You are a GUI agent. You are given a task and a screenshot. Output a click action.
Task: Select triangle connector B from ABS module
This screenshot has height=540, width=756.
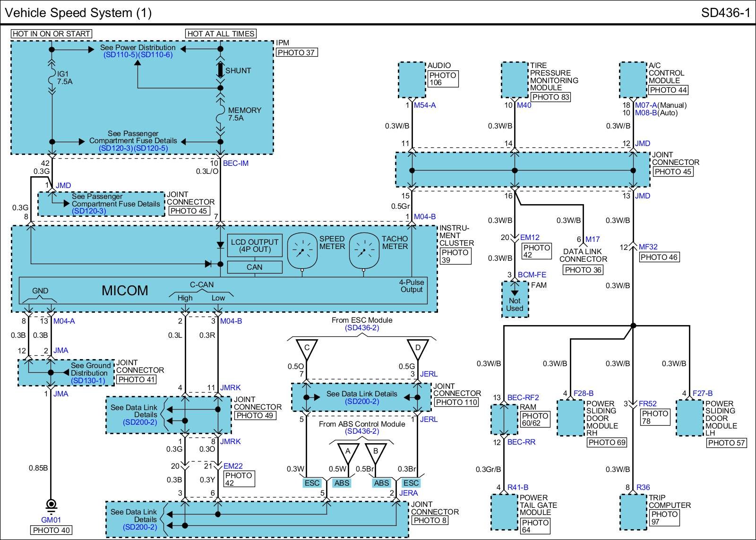click(376, 453)
